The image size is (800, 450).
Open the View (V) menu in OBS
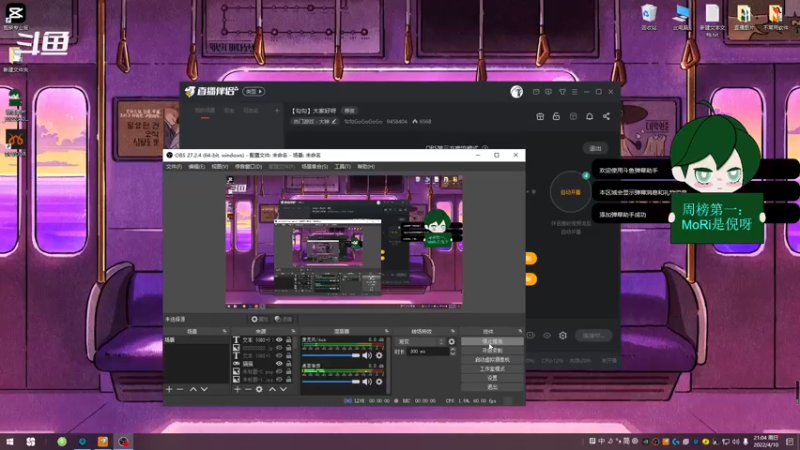tap(220, 167)
